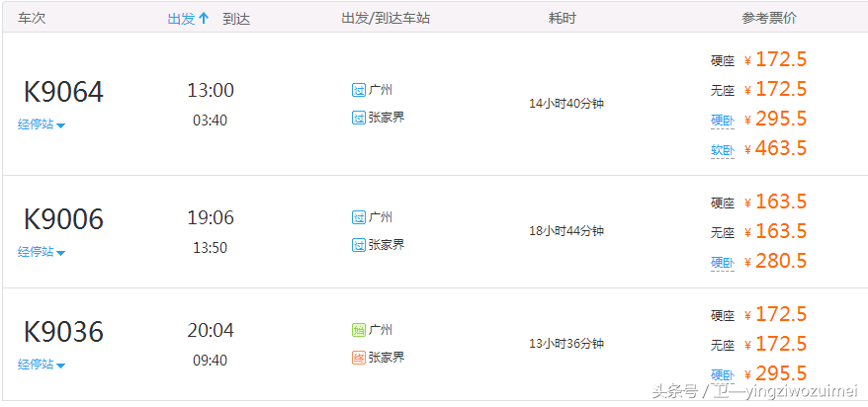Click the 过 icon beside 张家界 for K9064
Image resolution: width=868 pixels, height=407 pixels.
(x=359, y=118)
